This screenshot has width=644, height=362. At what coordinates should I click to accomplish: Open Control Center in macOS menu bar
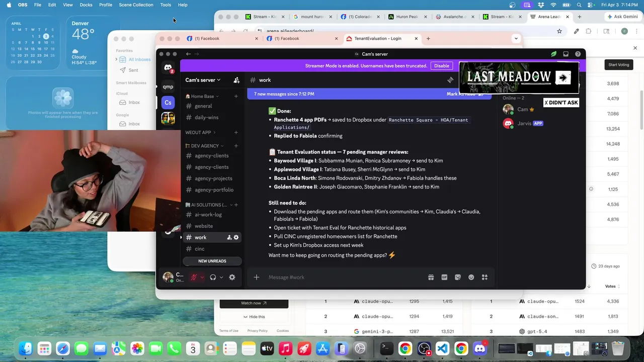590,5
